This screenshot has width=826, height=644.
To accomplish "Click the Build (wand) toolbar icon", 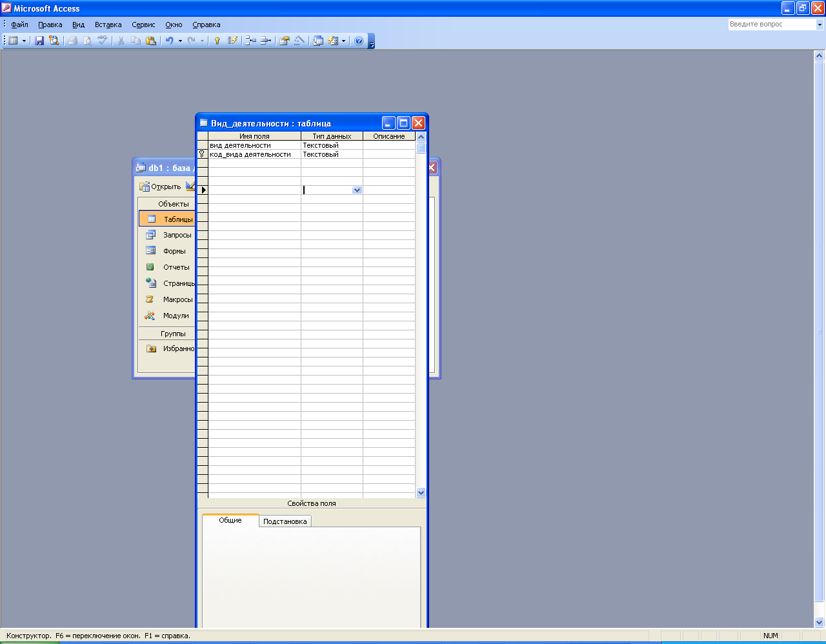I will coord(299,41).
